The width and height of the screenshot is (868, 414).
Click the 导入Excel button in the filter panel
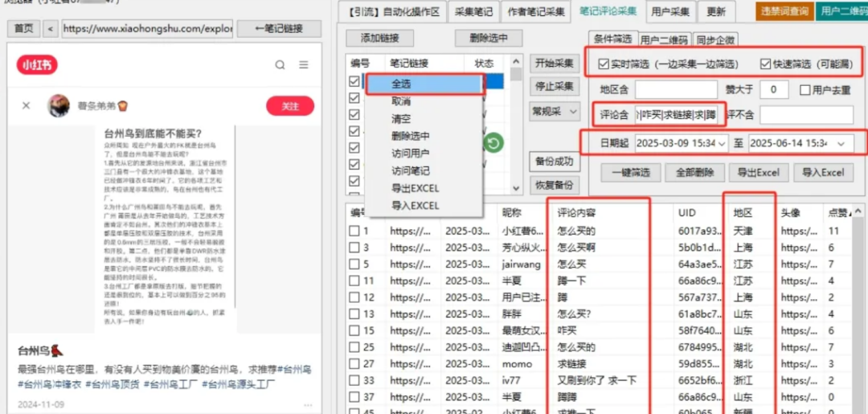(x=823, y=172)
